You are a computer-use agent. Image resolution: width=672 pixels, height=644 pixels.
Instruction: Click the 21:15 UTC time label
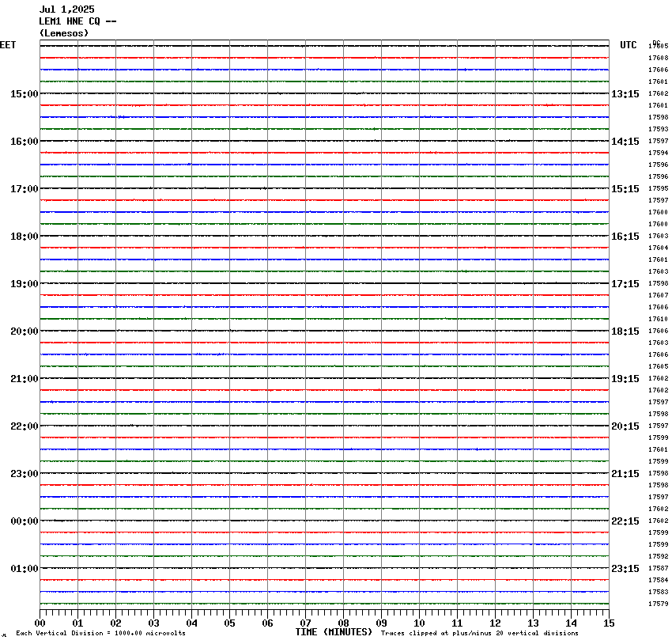pos(625,474)
